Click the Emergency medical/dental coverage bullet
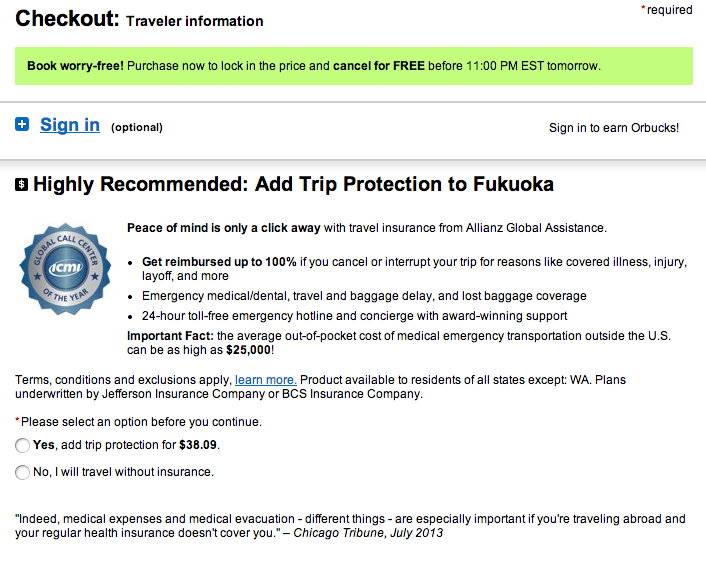The image size is (706, 574). (x=364, y=296)
